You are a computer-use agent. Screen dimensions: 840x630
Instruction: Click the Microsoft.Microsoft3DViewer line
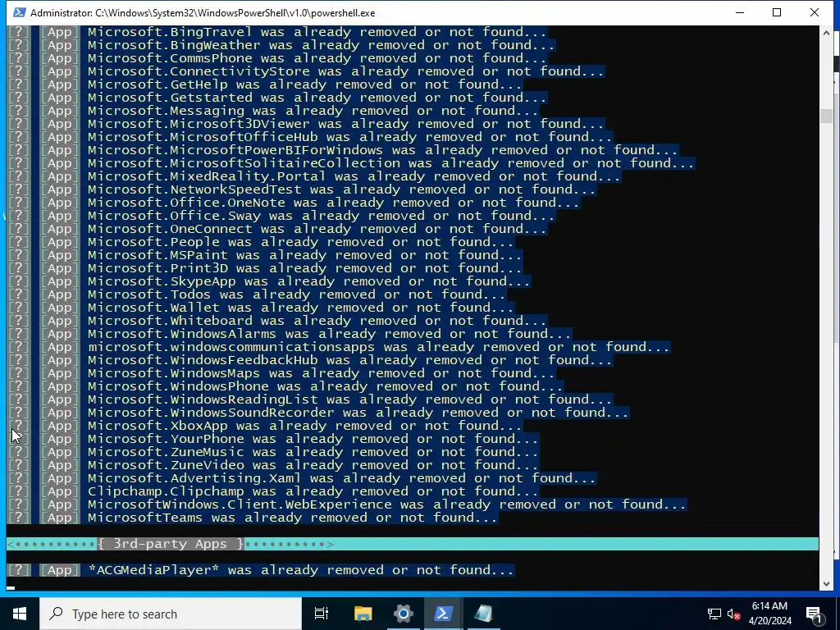pyautogui.click(x=307, y=124)
